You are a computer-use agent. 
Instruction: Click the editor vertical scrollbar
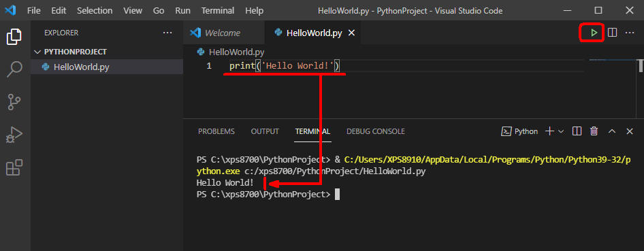641,66
